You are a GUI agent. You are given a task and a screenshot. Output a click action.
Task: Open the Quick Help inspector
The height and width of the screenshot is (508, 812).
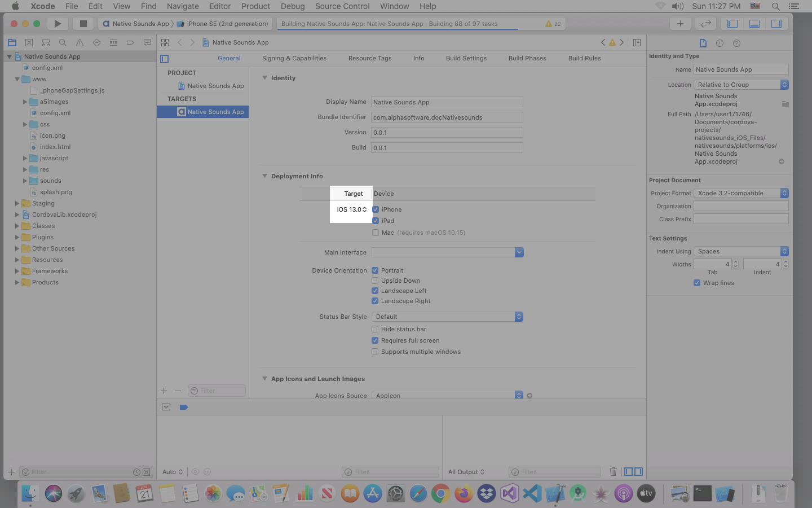click(x=736, y=43)
